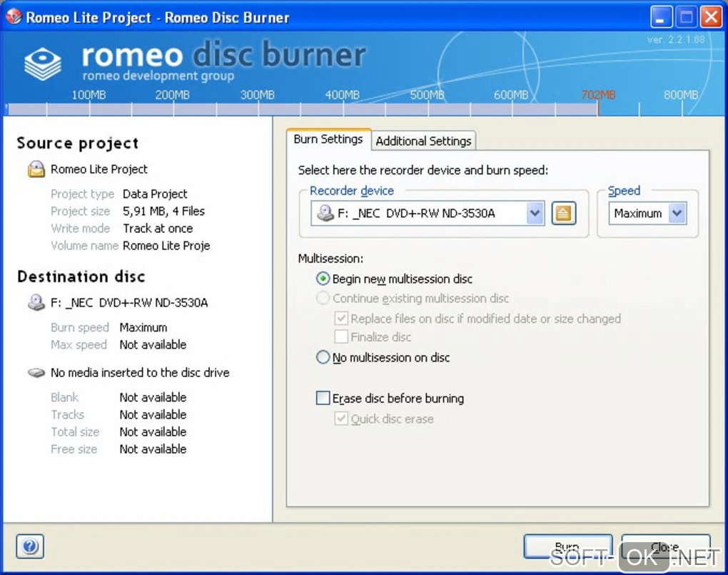Click the 'Romeo Lite Proje' volume name value
728x575 pixels.
tap(167, 246)
